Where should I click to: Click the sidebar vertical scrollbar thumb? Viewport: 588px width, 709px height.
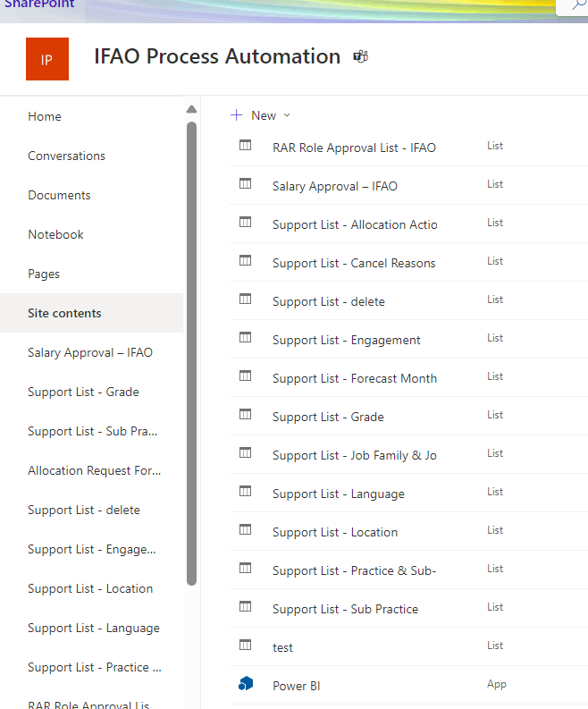[x=191, y=353]
